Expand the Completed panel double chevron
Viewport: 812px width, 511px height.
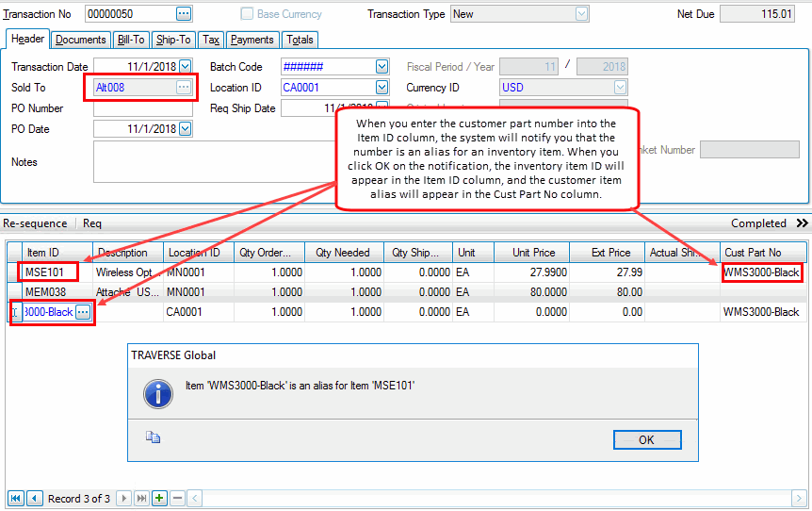tap(802, 223)
